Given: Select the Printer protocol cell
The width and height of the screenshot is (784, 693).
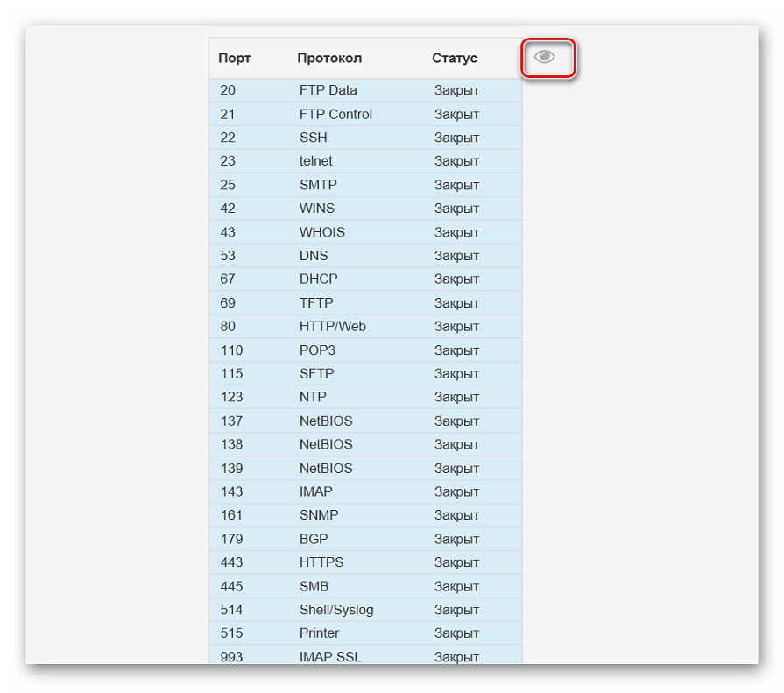Looking at the screenshot, I should (319, 633).
